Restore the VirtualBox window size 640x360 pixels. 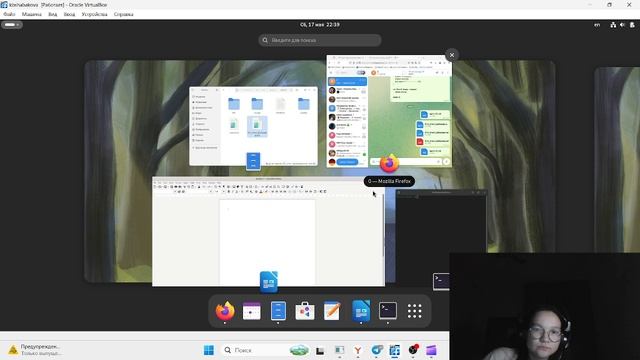click(x=609, y=5)
